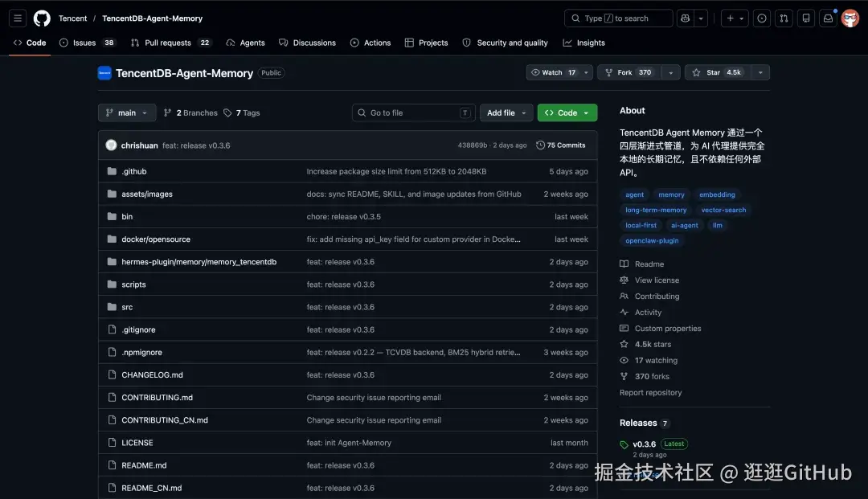Open the user profile avatar menu
The height and width of the screenshot is (499, 868).
click(x=850, y=18)
